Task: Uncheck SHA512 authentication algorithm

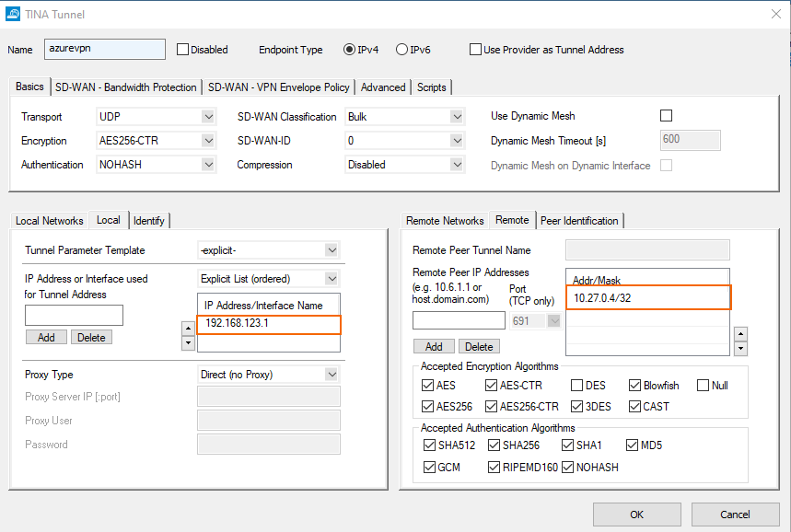Action: point(429,445)
